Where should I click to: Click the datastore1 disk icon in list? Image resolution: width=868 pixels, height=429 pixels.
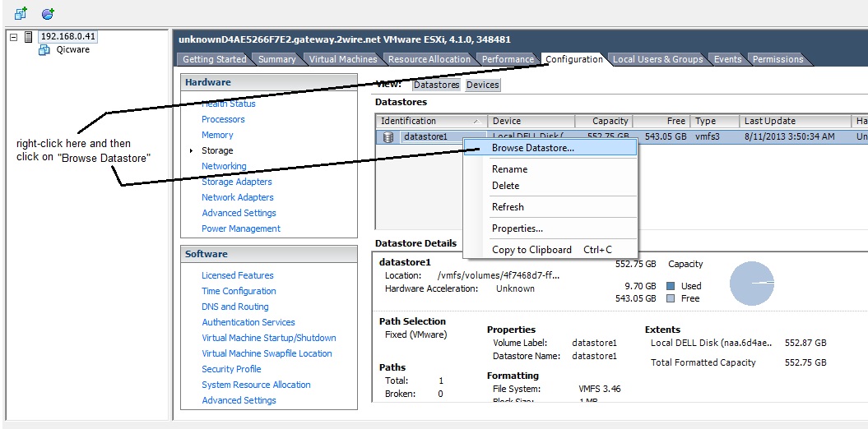388,137
